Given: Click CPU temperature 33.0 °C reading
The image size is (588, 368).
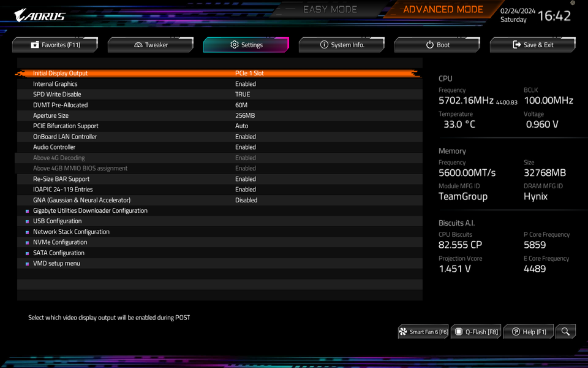Looking at the screenshot, I should [459, 125].
